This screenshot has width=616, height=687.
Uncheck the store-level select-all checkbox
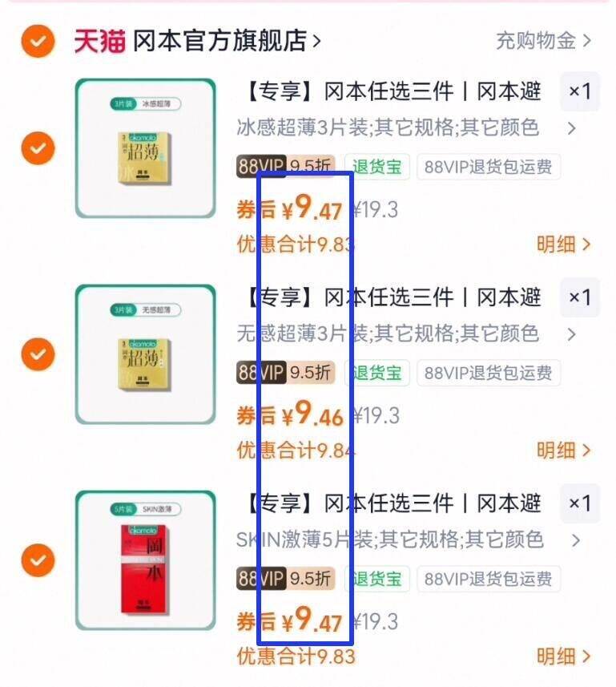pyautogui.click(x=38, y=42)
